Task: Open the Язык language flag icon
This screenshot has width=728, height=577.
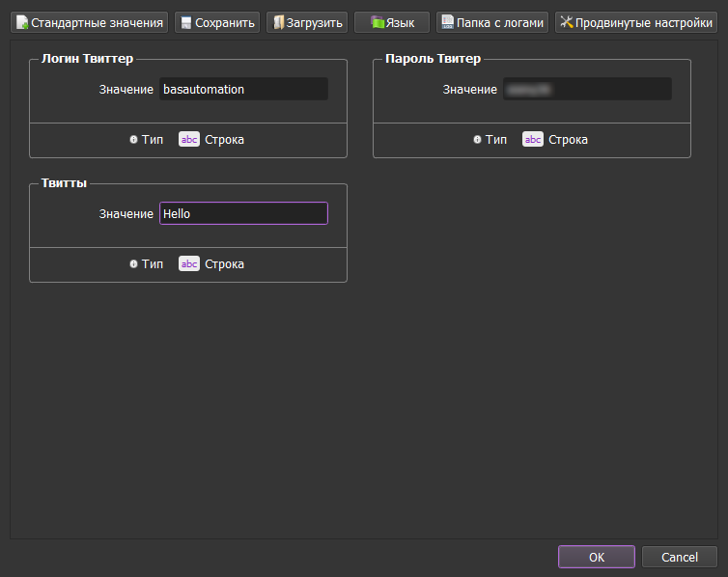Action: pos(378,22)
